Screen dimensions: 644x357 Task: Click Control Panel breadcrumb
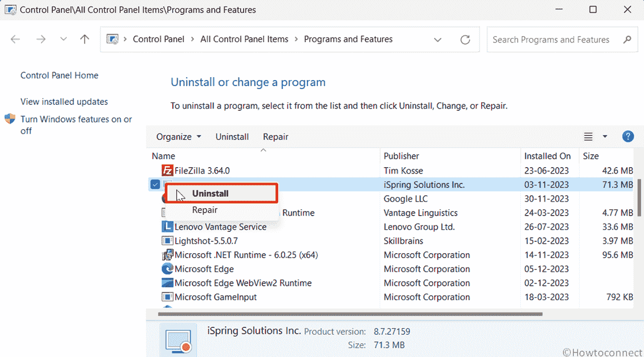(x=158, y=39)
